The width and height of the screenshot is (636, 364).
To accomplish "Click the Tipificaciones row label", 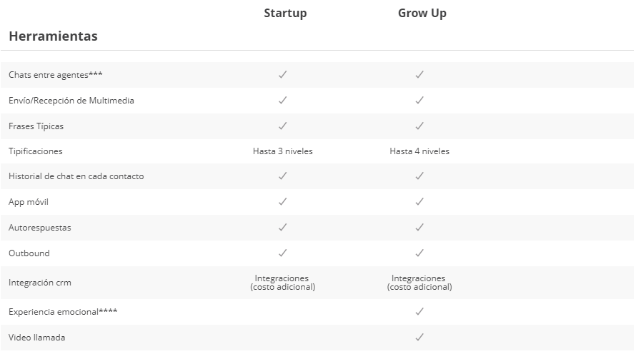I will (x=36, y=151).
